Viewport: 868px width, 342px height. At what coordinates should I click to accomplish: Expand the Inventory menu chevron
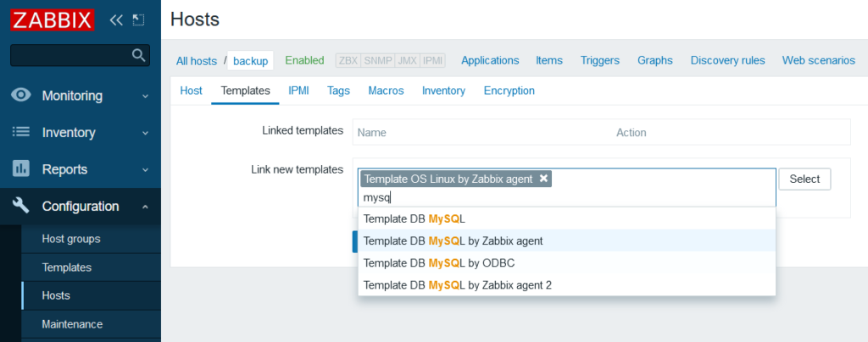click(x=145, y=133)
